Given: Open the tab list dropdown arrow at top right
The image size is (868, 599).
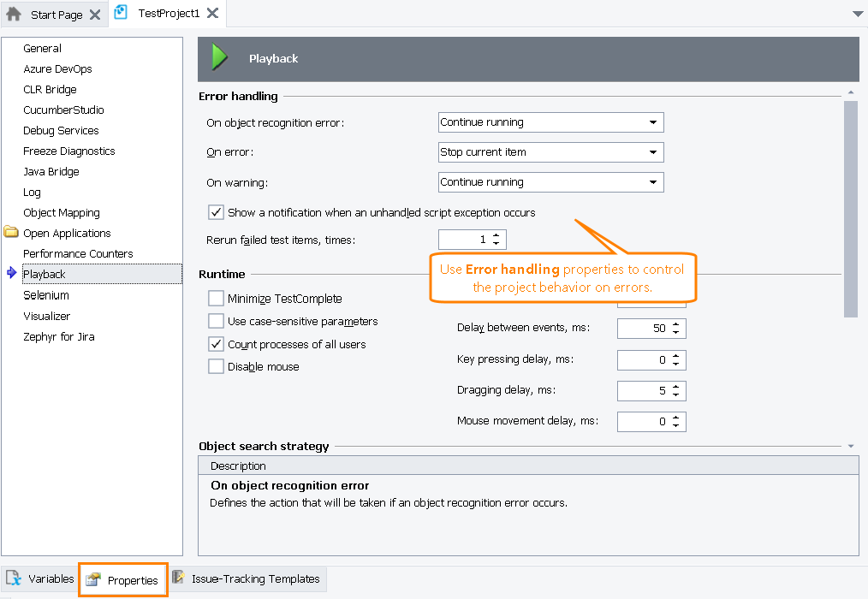Looking at the screenshot, I should (858, 14).
